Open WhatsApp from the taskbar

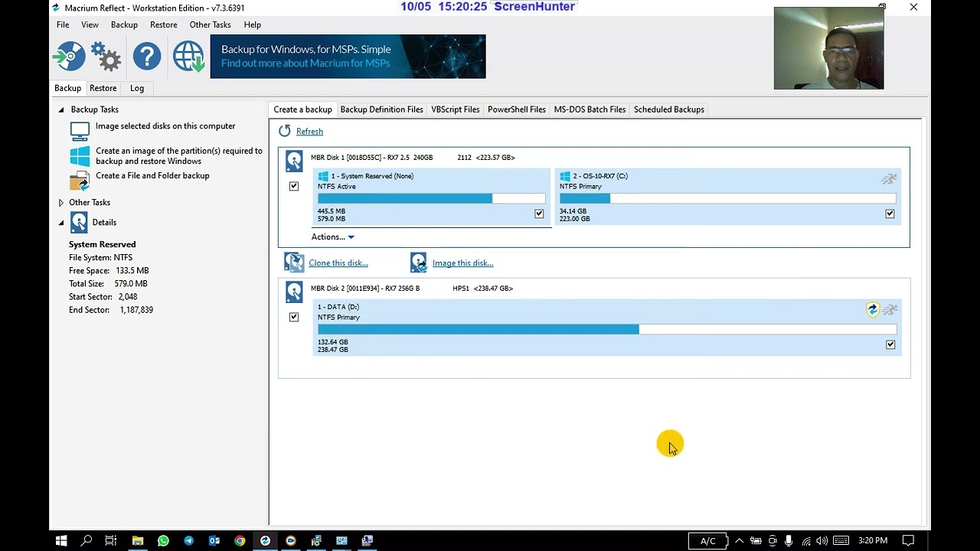pyautogui.click(x=163, y=540)
